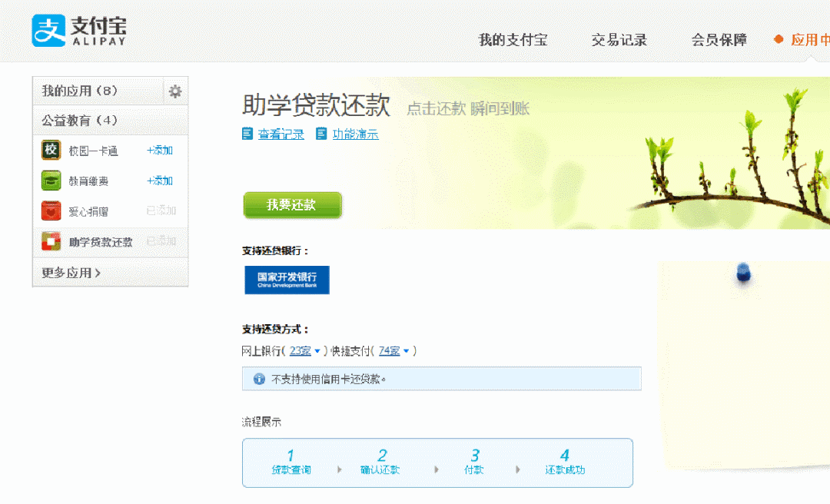Add 教育缴费 via its +添加 link
This screenshot has height=504, width=830.
pos(160,181)
